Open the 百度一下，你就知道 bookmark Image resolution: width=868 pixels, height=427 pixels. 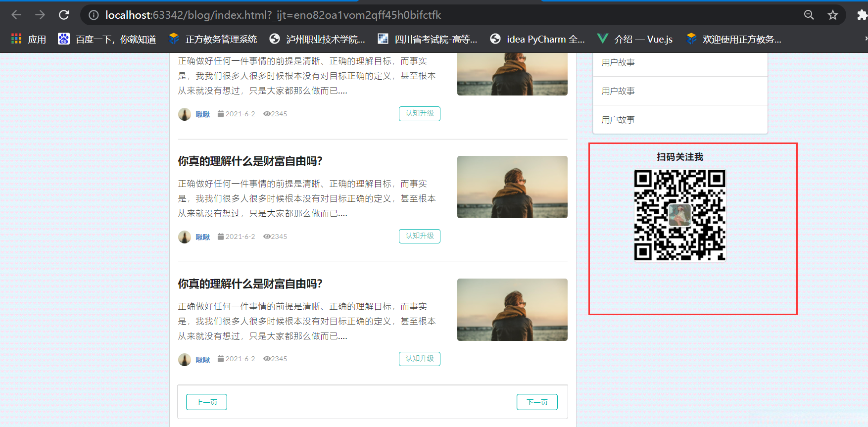(x=107, y=39)
